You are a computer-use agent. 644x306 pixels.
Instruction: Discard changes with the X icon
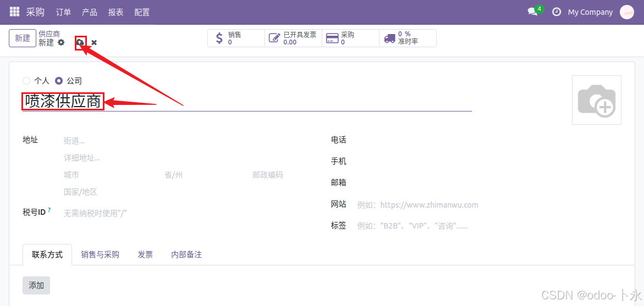(x=94, y=42)
